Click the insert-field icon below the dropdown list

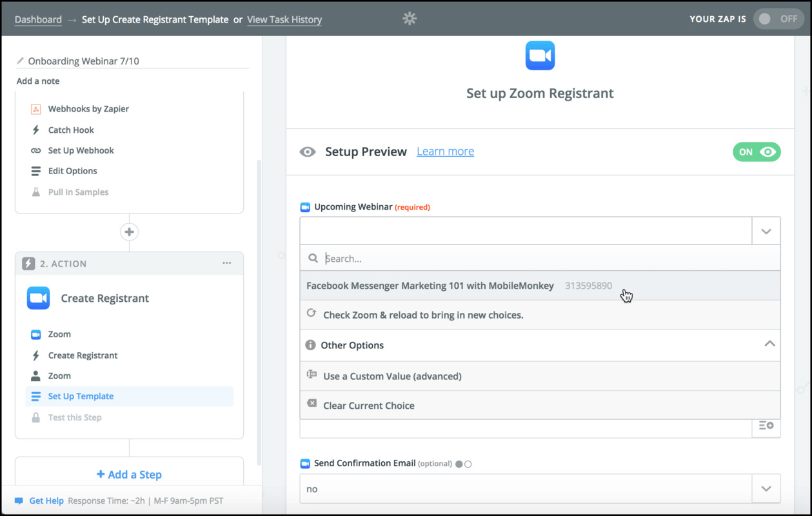766,426
